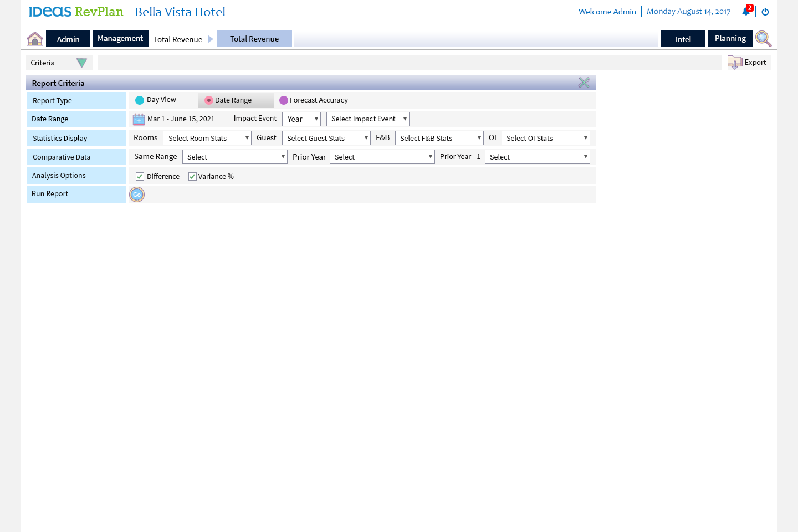Open the Date Range calendar icon

click(x=139, y=119)
